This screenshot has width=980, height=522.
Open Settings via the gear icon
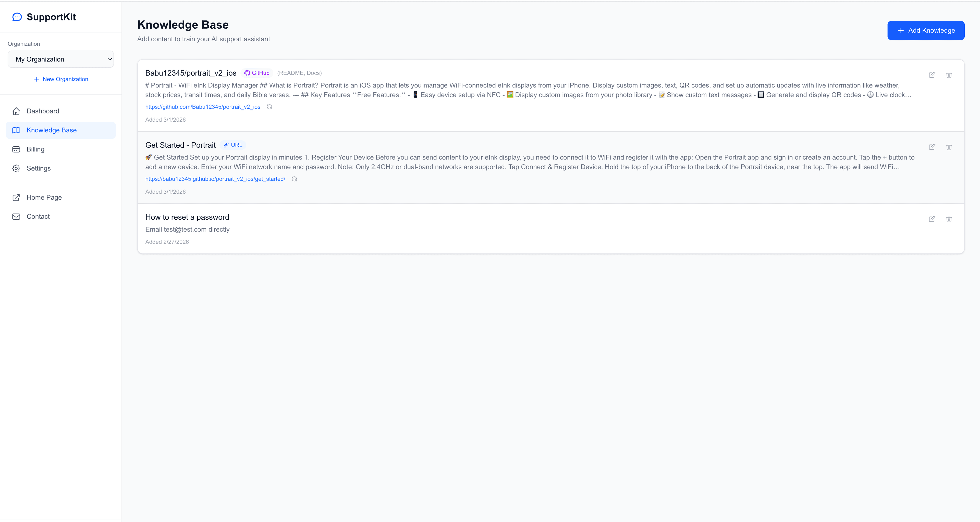click(17, 168)
